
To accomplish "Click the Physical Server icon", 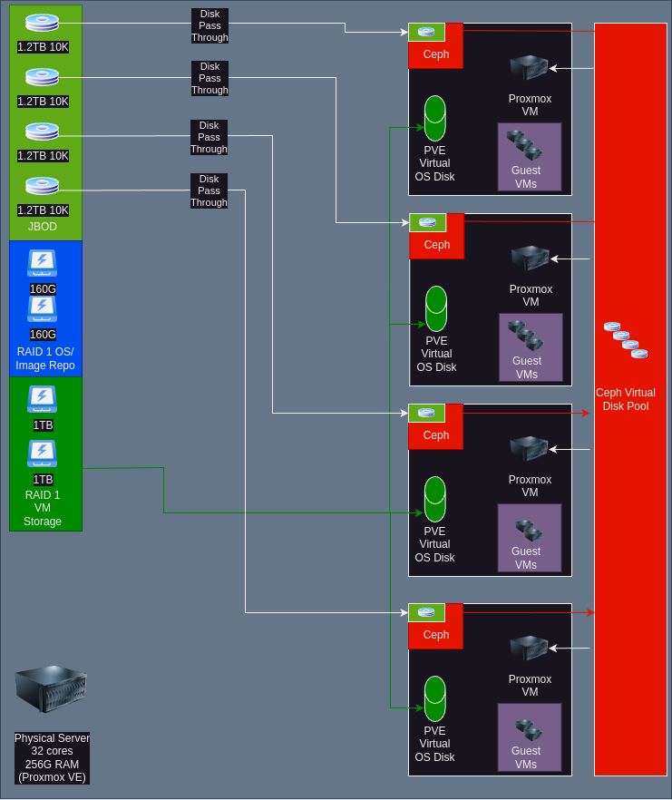I will (51, 690).
